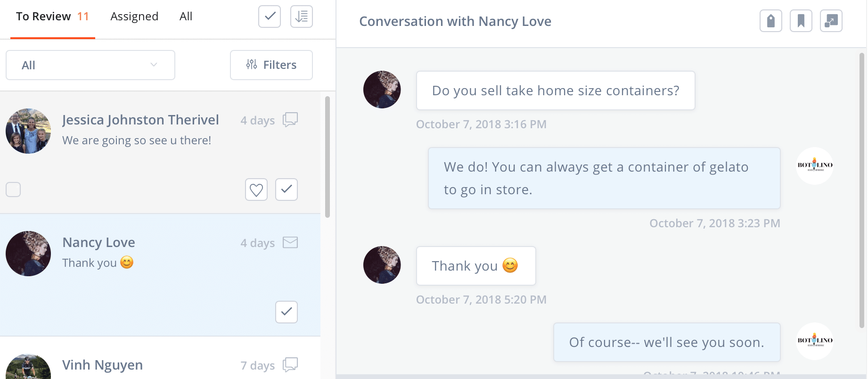Click the conversation panel vertical scrollbar
Viewport: 868px width, 379px height.
[862, 189]
